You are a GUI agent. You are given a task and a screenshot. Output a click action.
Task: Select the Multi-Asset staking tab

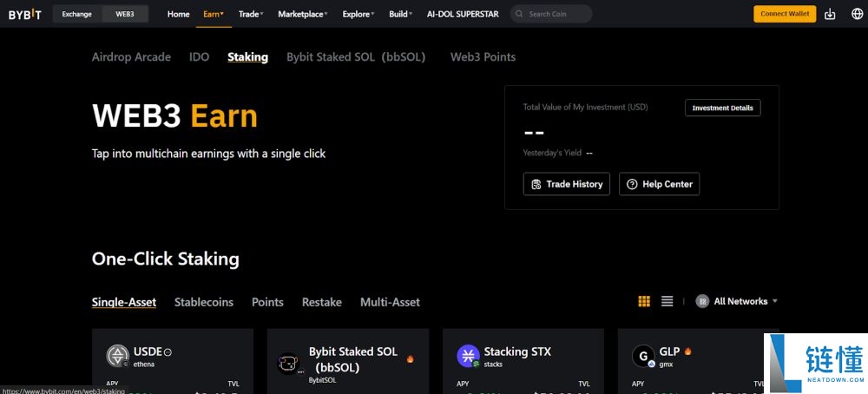click(391, 302)
